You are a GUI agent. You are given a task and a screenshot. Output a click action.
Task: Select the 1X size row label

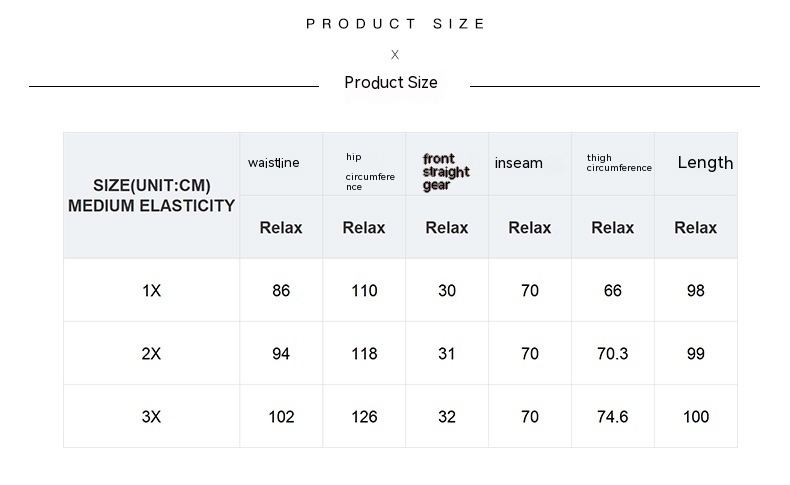[x=151, y=291]
